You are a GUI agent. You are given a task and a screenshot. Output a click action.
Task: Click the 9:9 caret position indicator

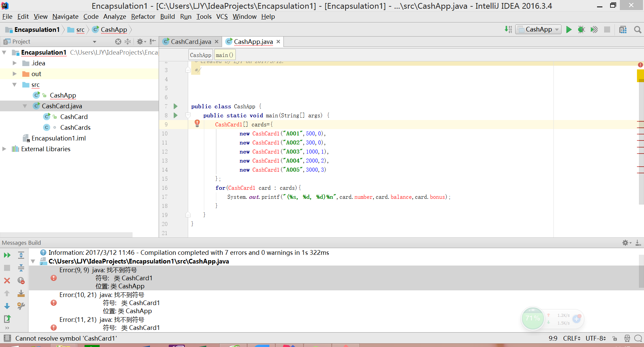click(x=553, y=338)
